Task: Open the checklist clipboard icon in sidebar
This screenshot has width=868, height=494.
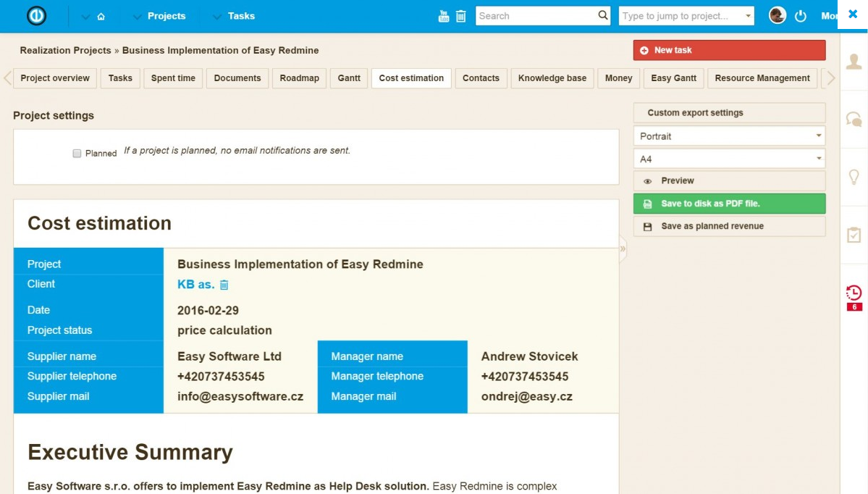Action: pos(854,235)
